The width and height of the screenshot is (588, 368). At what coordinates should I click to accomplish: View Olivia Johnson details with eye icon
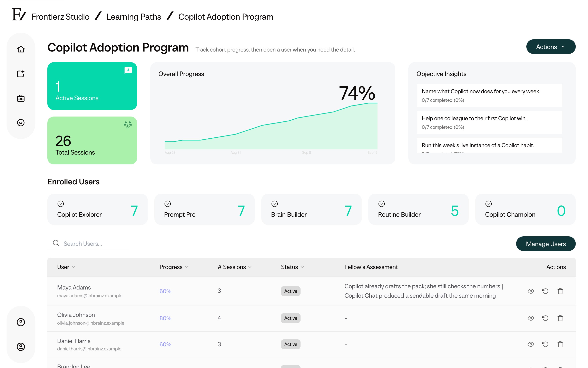(x=531, y=318)
